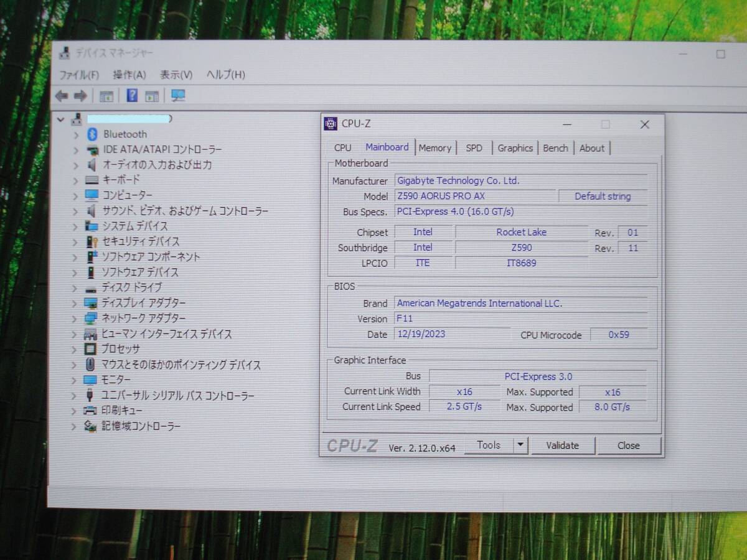Expand the ディスプレイ アダプター node
Image resolution: width=747 pixels, height=560 pixels.
[x=75, y=304]
